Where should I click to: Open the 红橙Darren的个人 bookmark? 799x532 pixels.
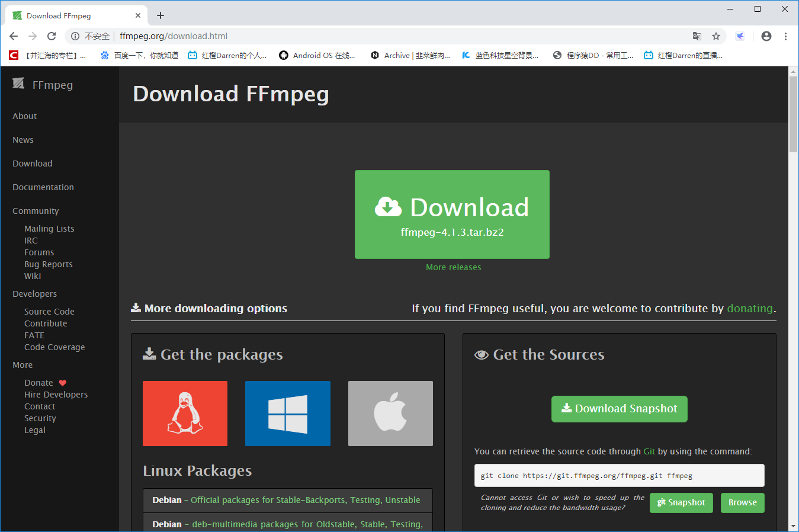coord(227,55)
